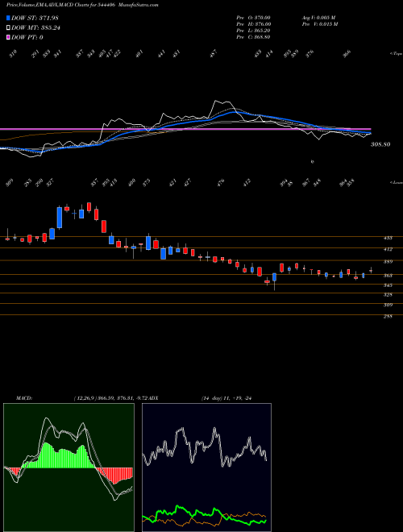Click the 'Pre L: 365.20' low value

[253, 31]
